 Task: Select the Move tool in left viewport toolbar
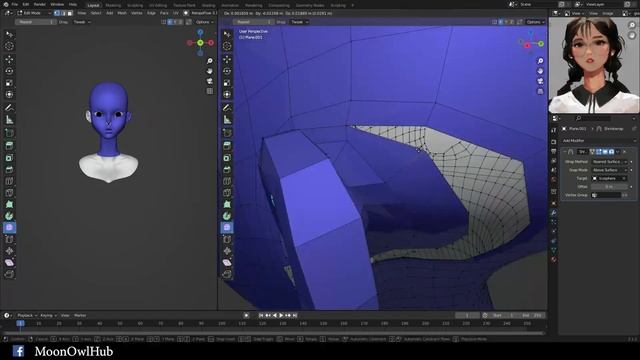[9, 59]
